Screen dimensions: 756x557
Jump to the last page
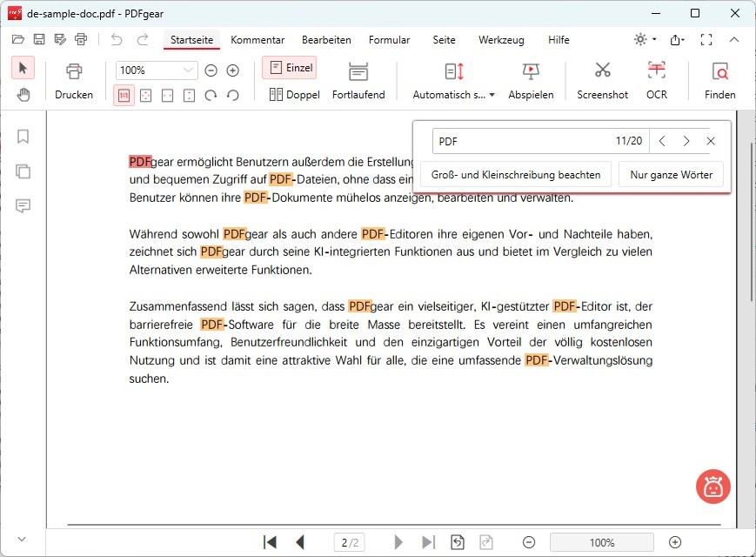pyautogui.click(x=428, y=542)
